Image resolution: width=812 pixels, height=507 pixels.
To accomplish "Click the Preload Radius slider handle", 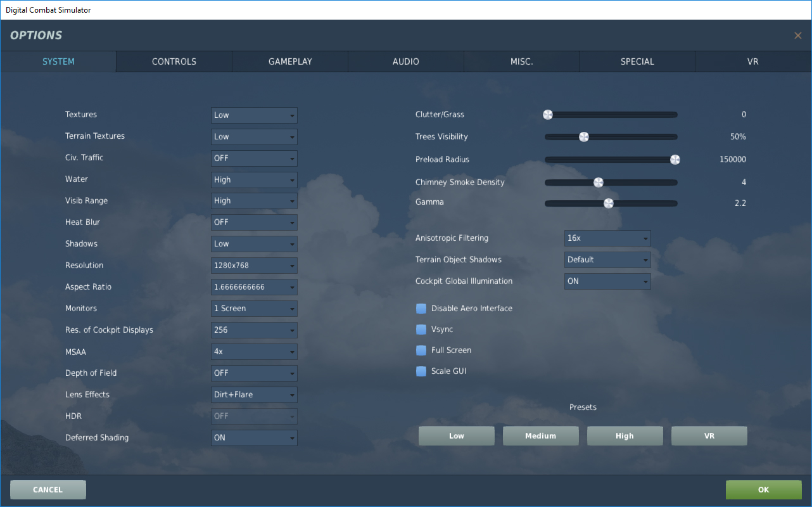I will point(675,160).
